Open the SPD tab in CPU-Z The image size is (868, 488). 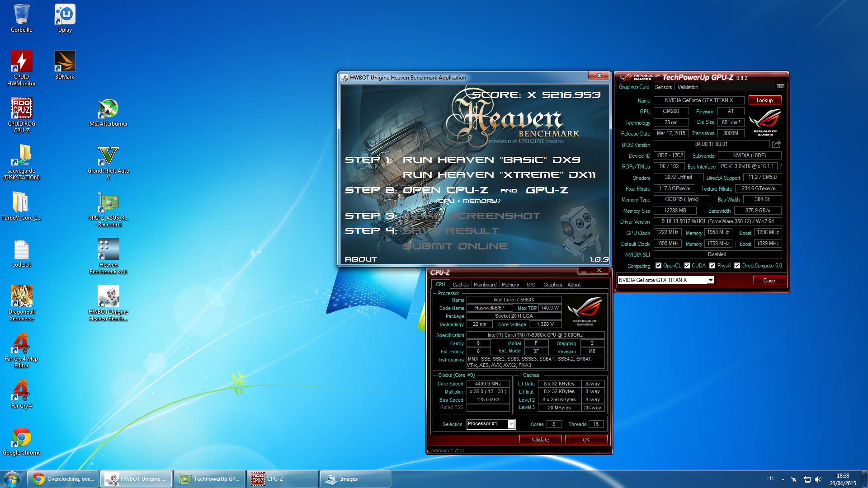tap(531, 285)
